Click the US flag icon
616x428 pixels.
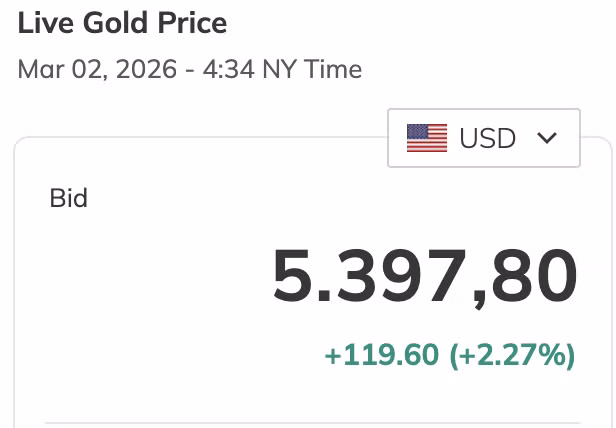(x=427, y=138)
